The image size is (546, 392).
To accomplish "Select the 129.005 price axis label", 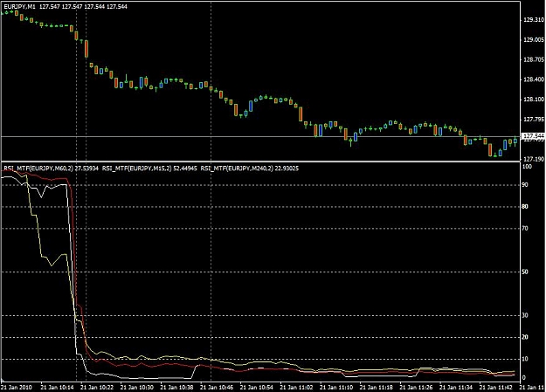I will pyautogui.click(x=534, y=39).
